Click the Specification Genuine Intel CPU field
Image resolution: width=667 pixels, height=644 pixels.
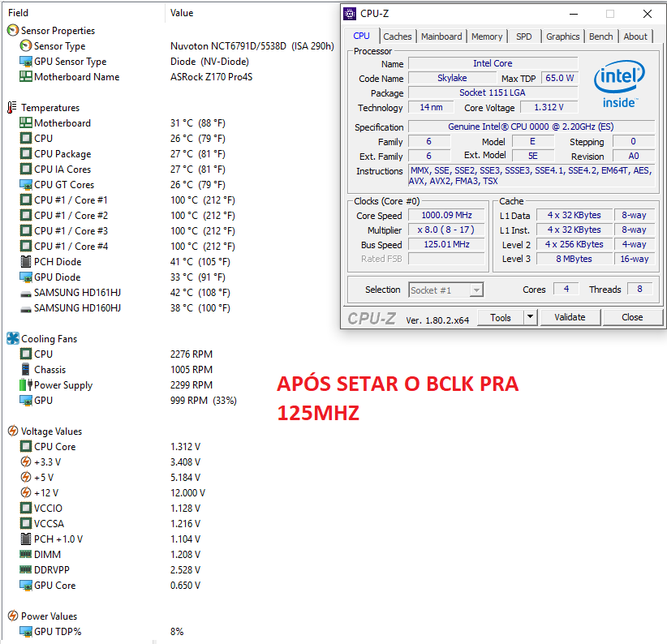(531, 127)
